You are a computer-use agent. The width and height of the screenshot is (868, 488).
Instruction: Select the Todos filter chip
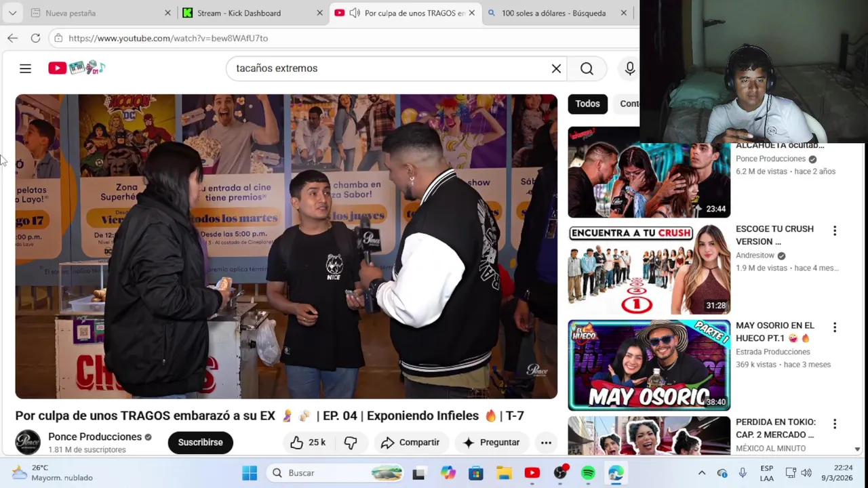coord(587,104)
